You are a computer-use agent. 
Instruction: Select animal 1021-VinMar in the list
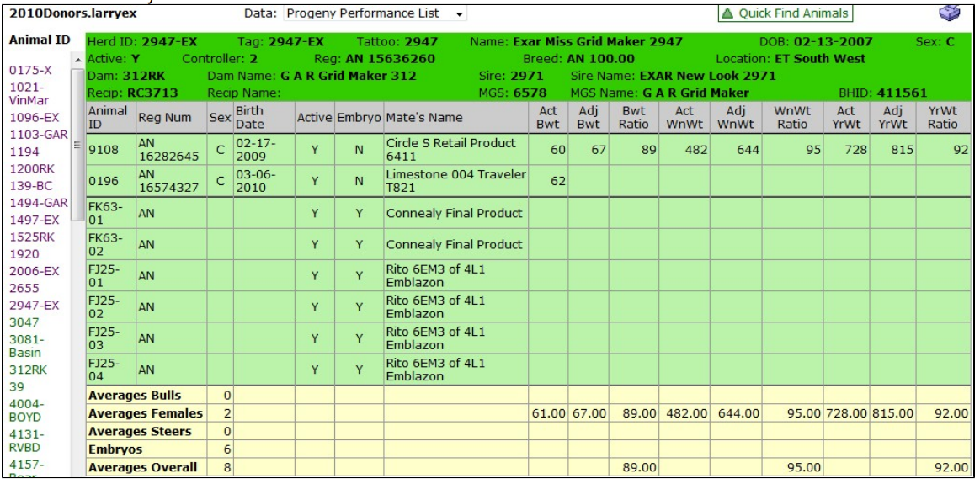tap(30, 93)
